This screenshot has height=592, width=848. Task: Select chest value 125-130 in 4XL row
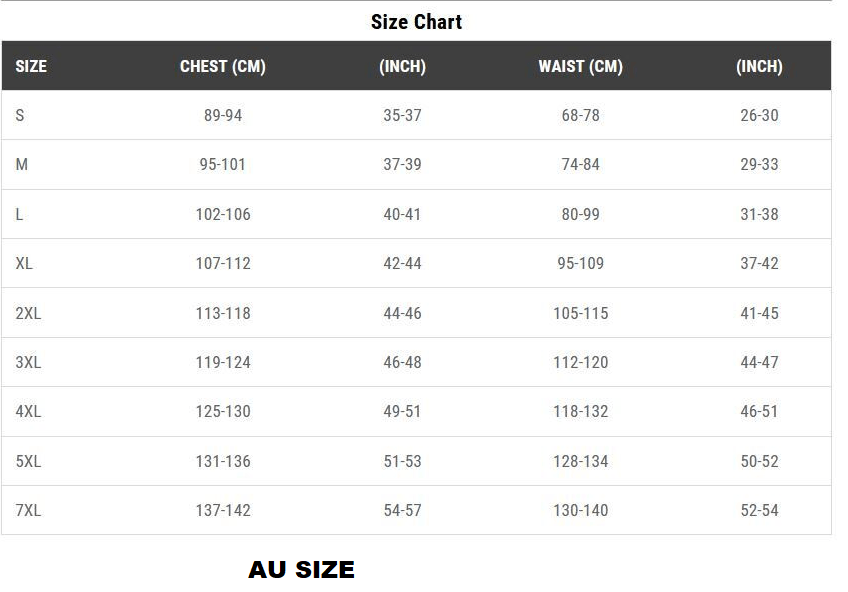coord(223,412)
